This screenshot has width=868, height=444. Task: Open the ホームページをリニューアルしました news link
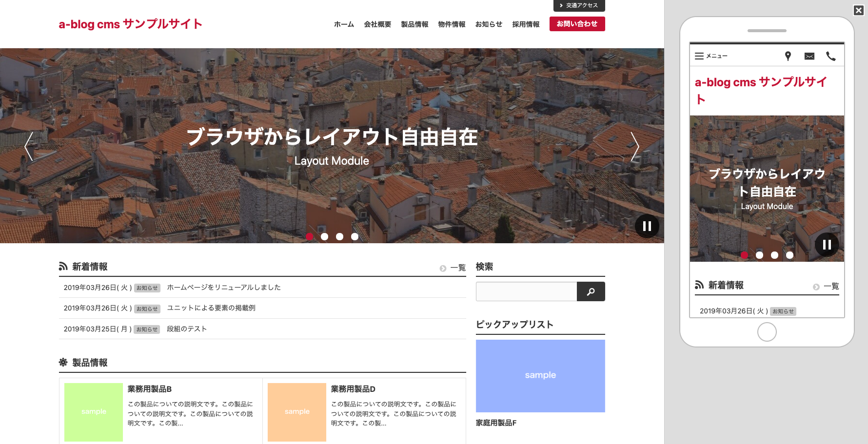[x=224, y=288]
